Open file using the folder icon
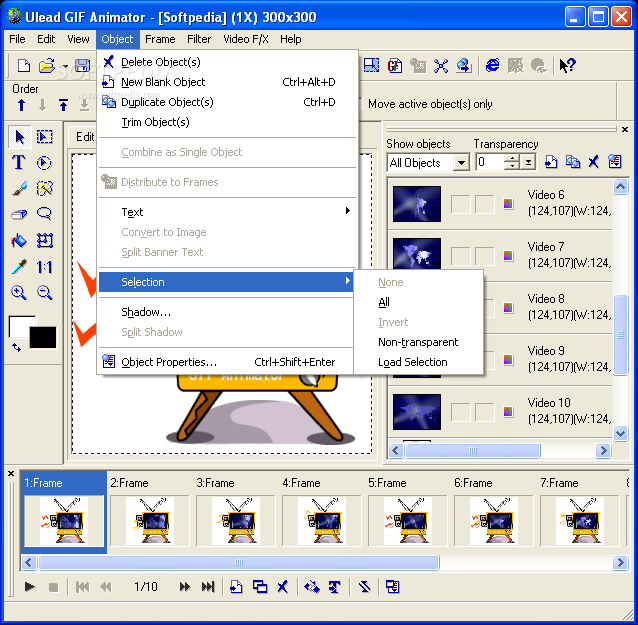This screenshot has width=638, height=625. pyautogui.click(x=47, y=66)
